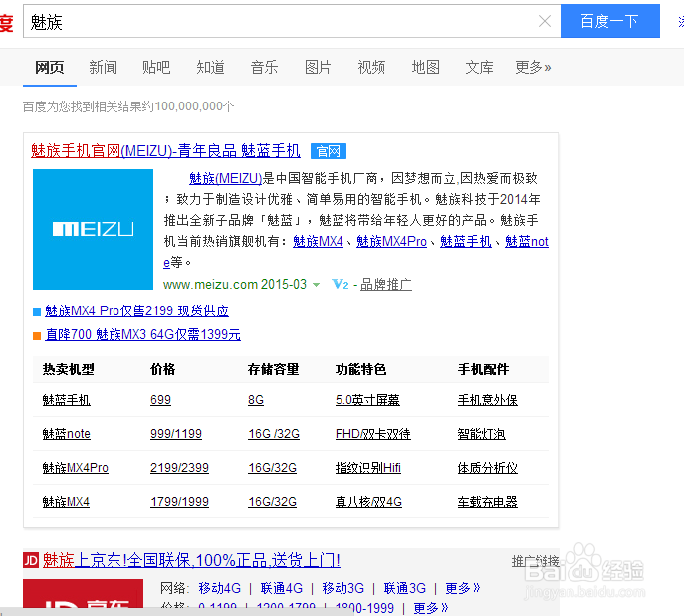Viewport: 684px width, 616px height.
Task: Click the 热卖机型 column header
Action: click(x=68, y=369)
